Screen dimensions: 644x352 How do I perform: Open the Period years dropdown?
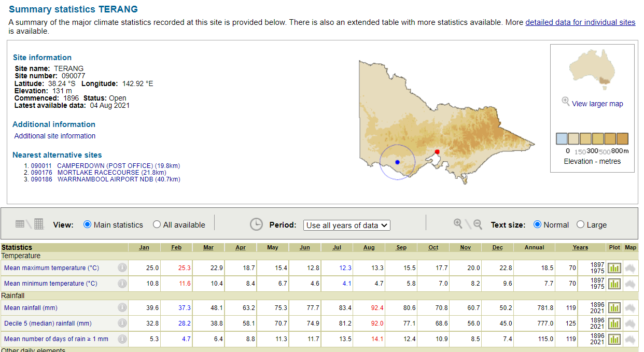346,224
